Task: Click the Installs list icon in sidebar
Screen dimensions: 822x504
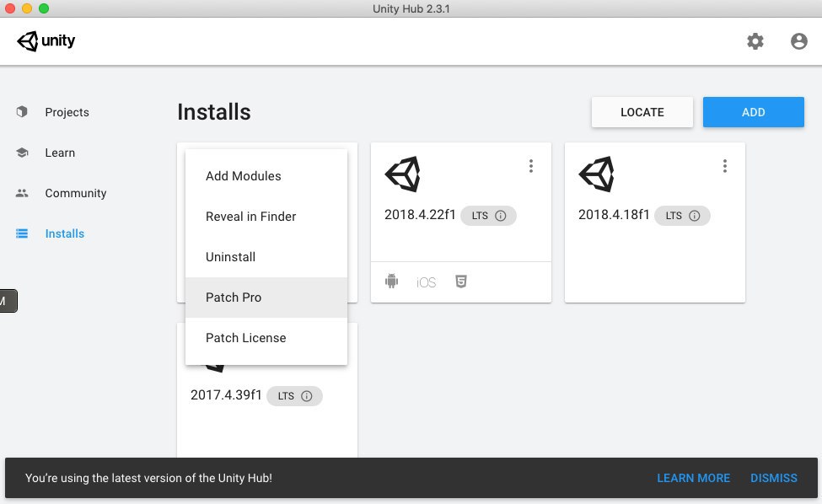Action: pos(21,233)
